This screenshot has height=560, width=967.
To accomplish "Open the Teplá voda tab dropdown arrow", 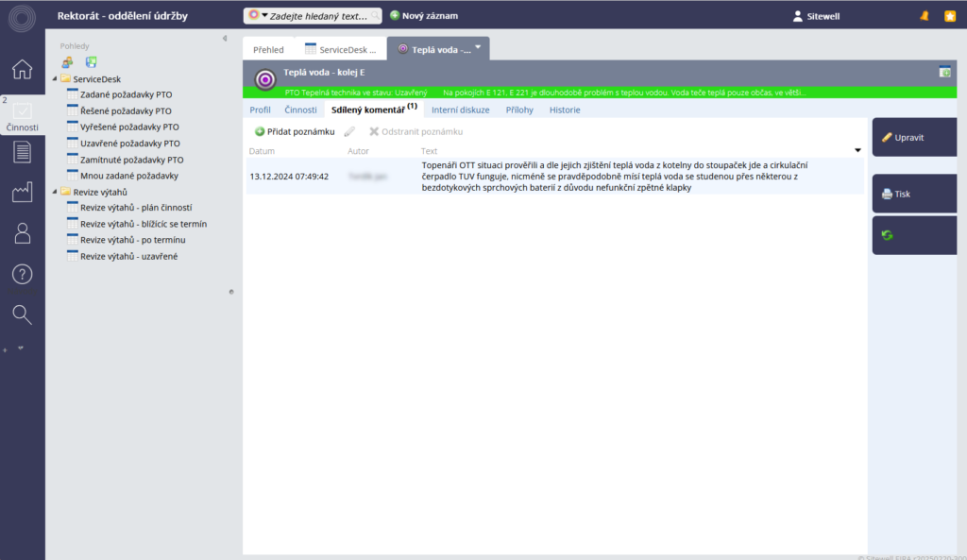I will click(478, 47).
